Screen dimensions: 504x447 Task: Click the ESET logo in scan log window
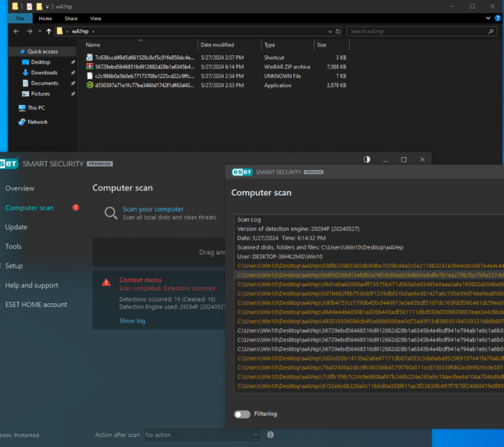242,172
